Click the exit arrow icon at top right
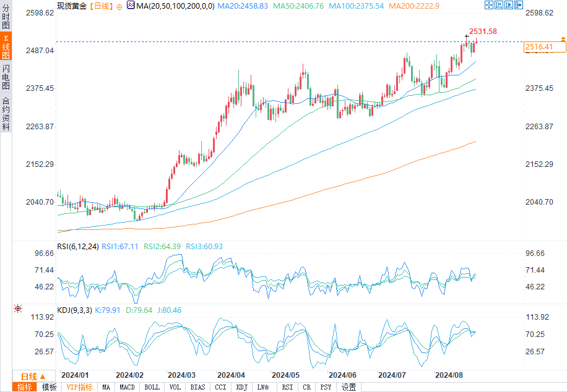This screenshot has width=567, height=392. (517, 6)
